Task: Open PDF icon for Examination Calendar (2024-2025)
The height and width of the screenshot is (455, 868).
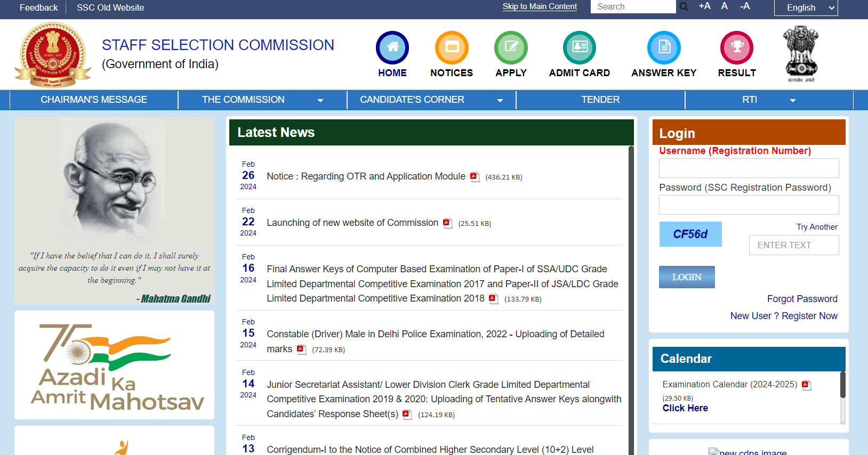Action: (806, 385)
